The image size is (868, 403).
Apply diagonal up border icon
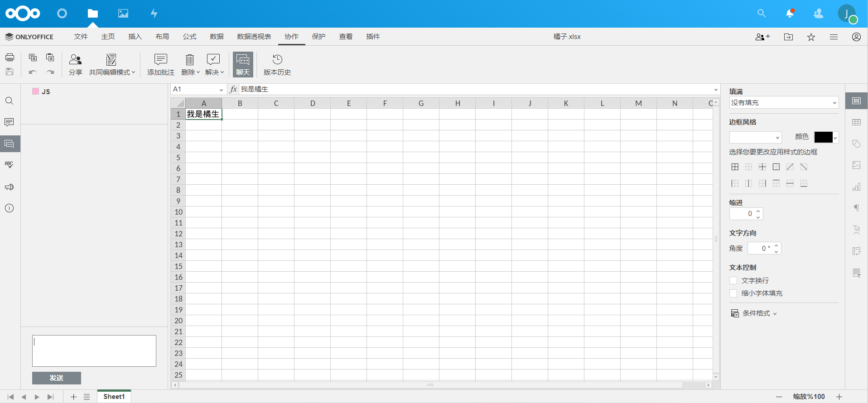pos(790,167)
